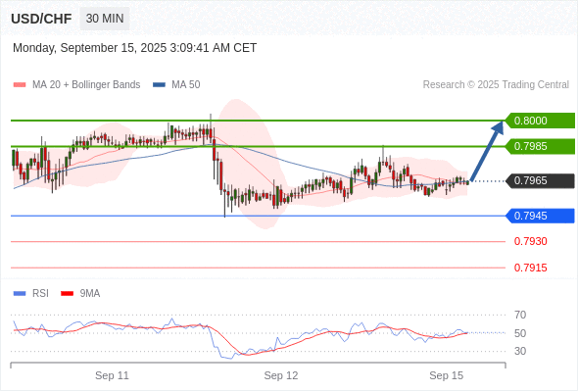This screenshot has width=578, height=392.
Task: Click the black 0.7965 current price tag
Action: pos(539,180)
